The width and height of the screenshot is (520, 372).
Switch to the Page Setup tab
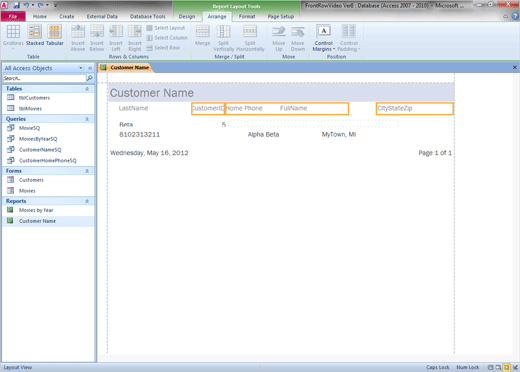(281, 16)
